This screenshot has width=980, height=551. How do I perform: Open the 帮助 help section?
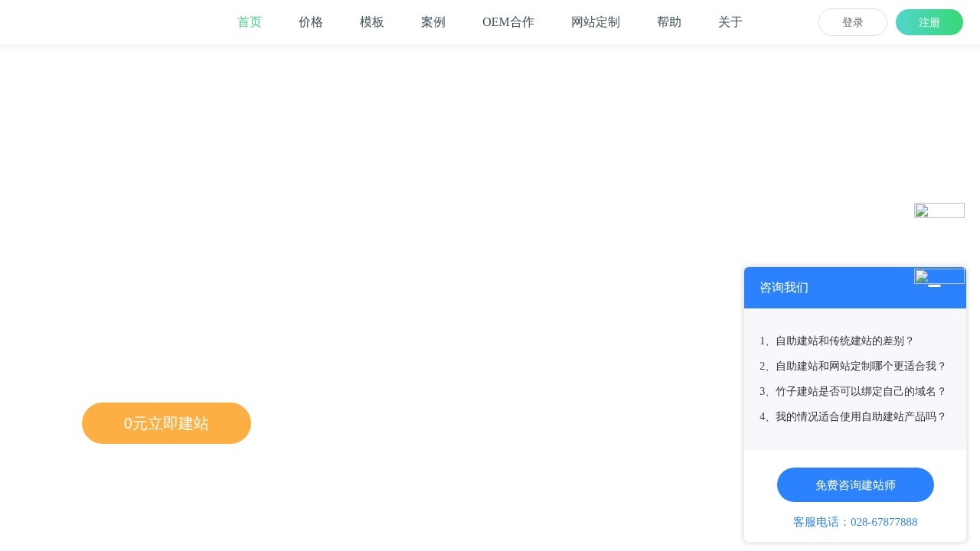(x=668, y=22)
